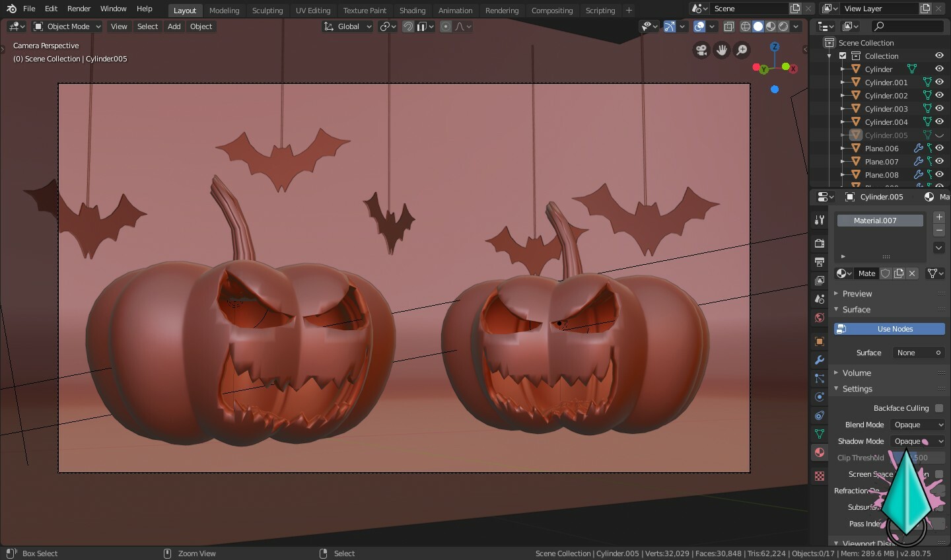The image size is (951, 560).
Task: Open the shading options dropdown arrow
Action: [796, 26]
